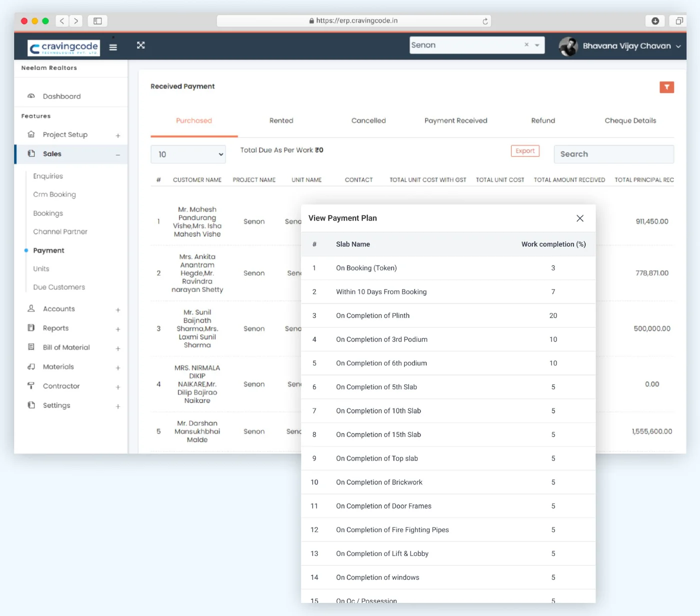Switch to the Rented tab
This screenshot has width=700, height=616.
click(281, 120)
